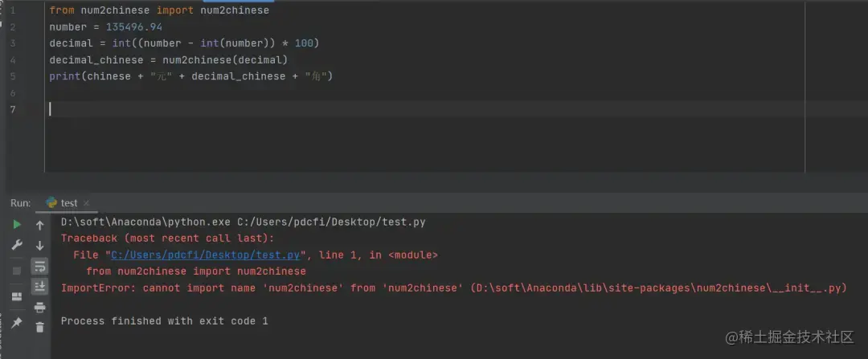
Task: Click the 'decimal = int((number' code line
Action: [184, 43]
